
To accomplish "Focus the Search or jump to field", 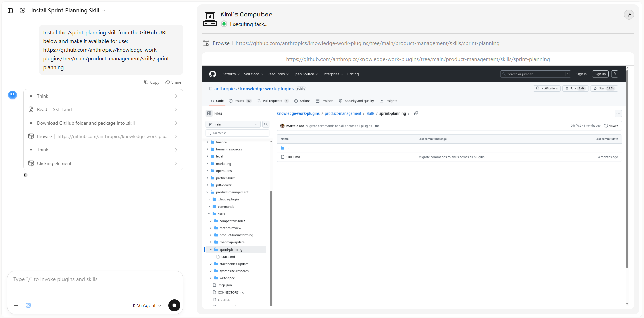I will (x=536, y=74).
